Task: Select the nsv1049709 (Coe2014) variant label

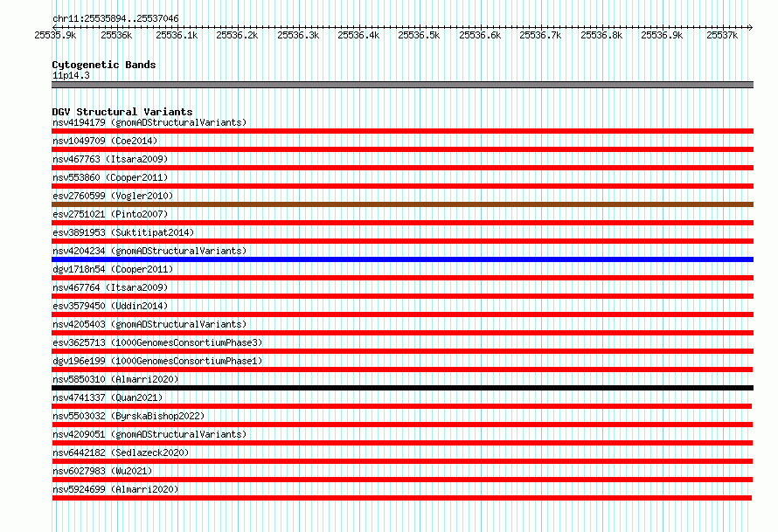Action: (105, 141)
